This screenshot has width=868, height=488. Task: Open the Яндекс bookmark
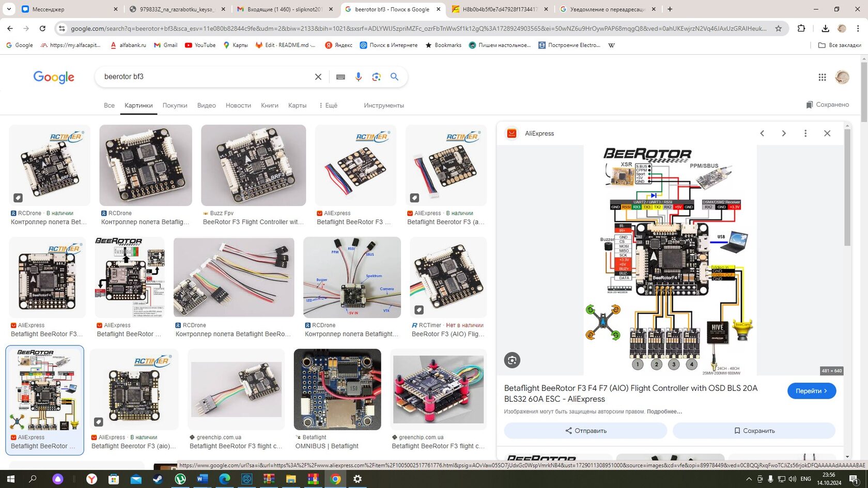point(338,45)
